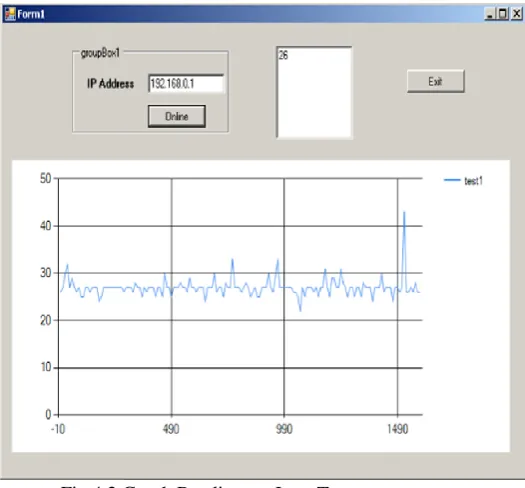Click the x-axis label 490
The image size is (525, 488).
point(171,429)
